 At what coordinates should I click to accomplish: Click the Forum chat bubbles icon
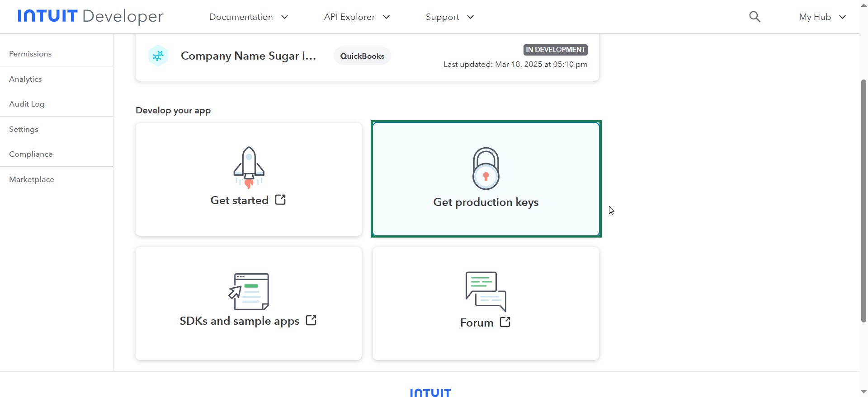click(486, 291)
